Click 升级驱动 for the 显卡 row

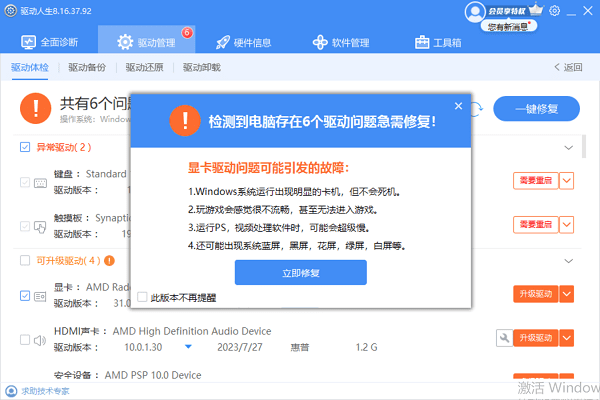tap(535, 294)
